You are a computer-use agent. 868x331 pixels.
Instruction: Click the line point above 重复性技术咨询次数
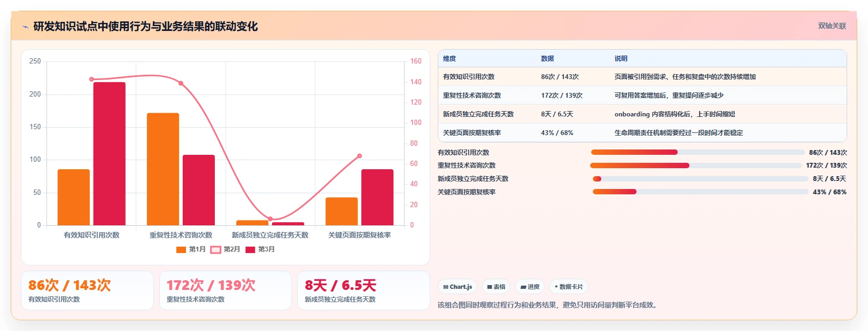coord(181,83)
